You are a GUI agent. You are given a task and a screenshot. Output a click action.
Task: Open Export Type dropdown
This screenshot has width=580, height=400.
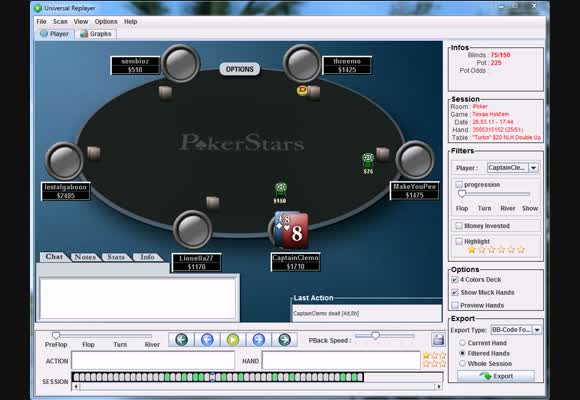(537, 330)
